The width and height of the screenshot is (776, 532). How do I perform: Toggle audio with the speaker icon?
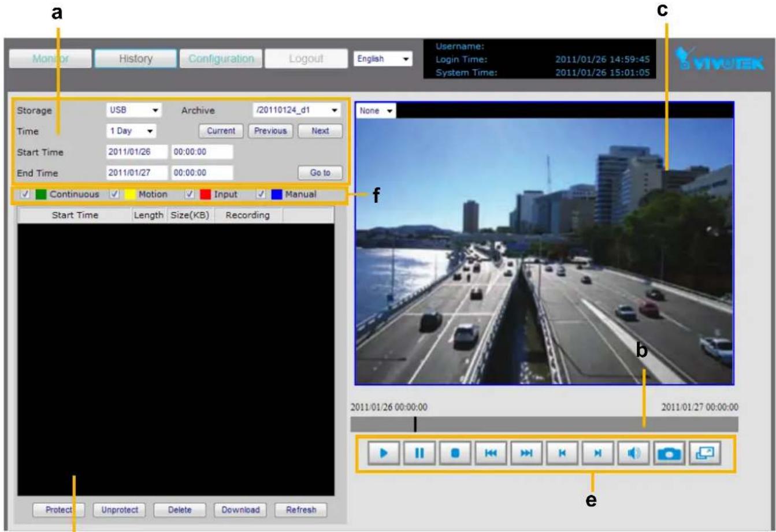[633, 454]
